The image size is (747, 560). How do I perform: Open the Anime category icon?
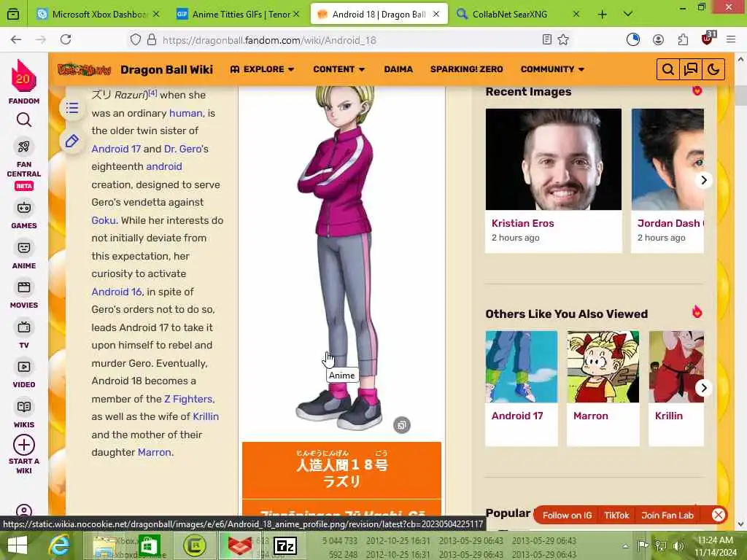pos(24,248)
